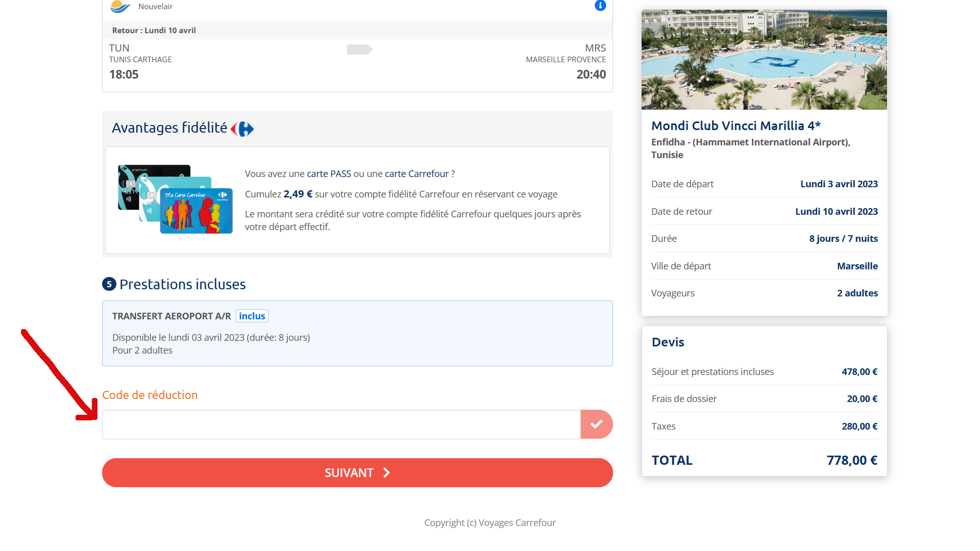Click the Séjour et prestations 478,00 € value
The width and height of the screenshot is (980, 551).
[x=860, y=371]
